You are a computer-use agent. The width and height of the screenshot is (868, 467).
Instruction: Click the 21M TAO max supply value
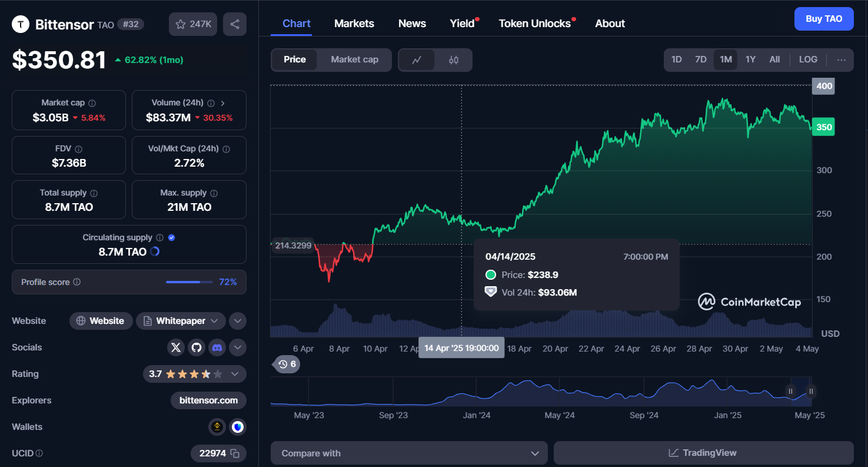(x=189, y=207)
